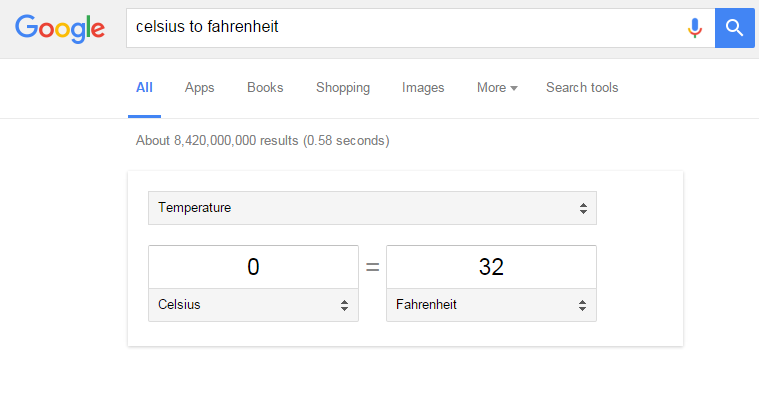
Task: Click the Celsius value field showing 0
Action: click(253, 267)
